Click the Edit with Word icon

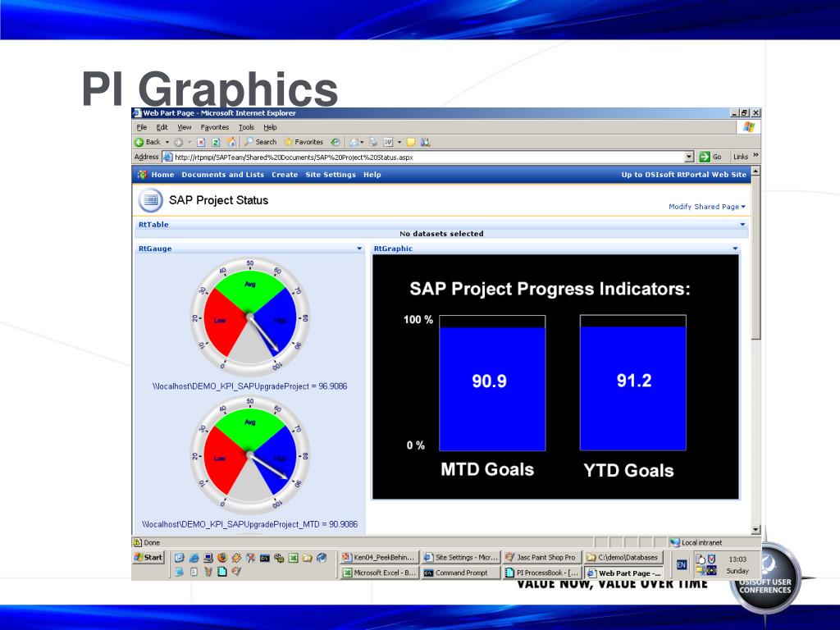(388, 142)
